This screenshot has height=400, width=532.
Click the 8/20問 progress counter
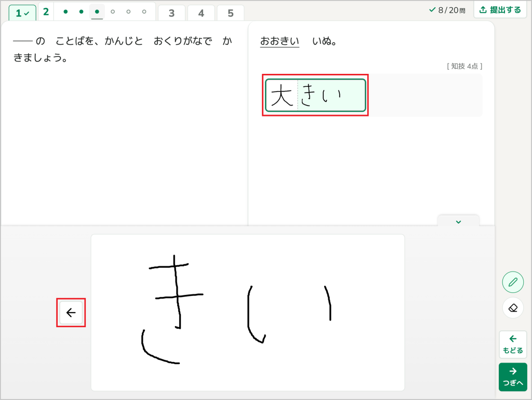(447, 10)
